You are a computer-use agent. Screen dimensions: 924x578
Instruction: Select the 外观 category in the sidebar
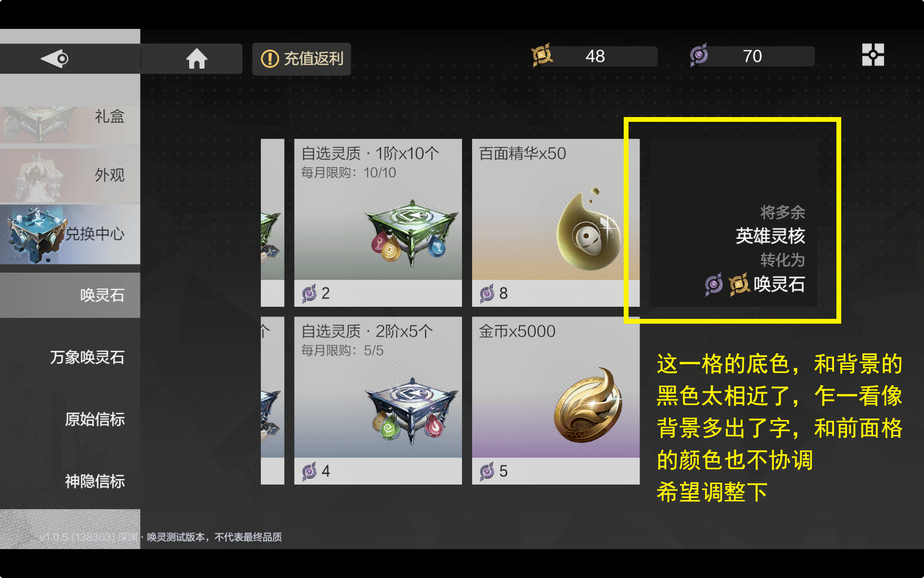[x=70, y=175]
